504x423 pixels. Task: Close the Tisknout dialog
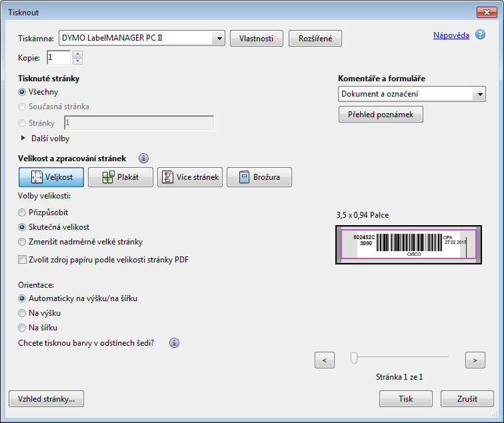tap(487, 13)
